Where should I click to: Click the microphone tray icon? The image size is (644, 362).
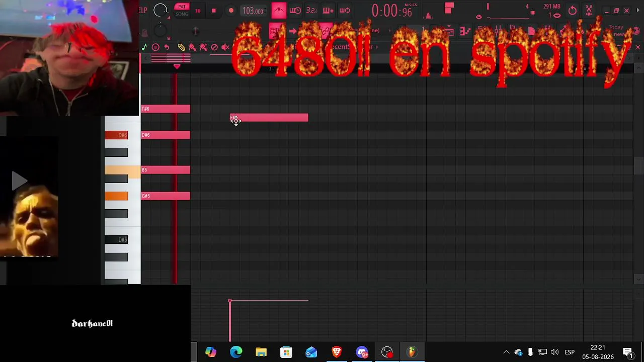coord(530,352)
